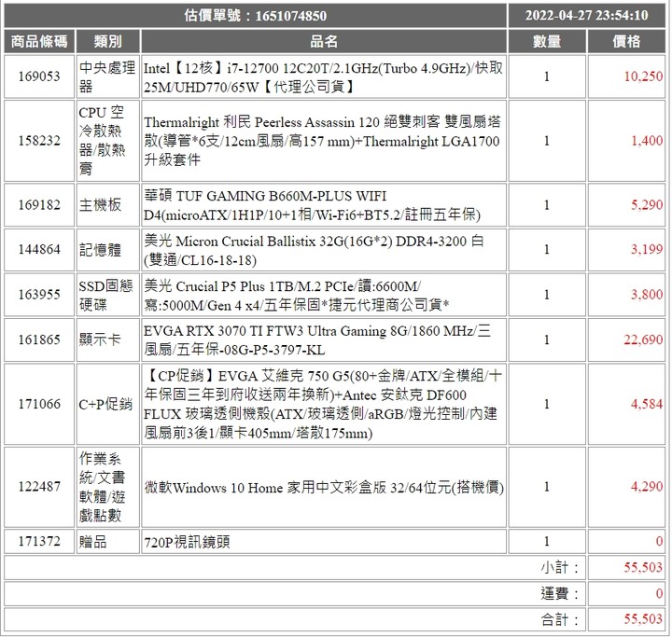The image size is (672, 637).
Task: Select product code 163955
Action: (x=39, y=295)
